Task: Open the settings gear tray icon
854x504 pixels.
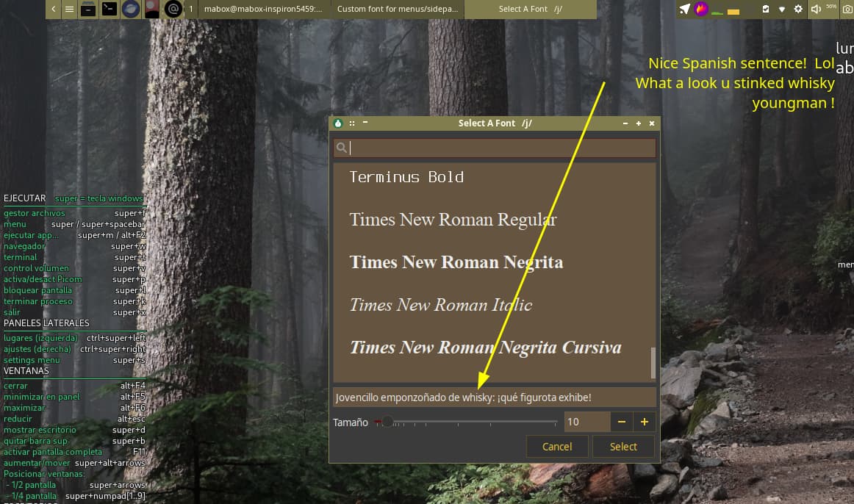Action: (x=798, y=10)
